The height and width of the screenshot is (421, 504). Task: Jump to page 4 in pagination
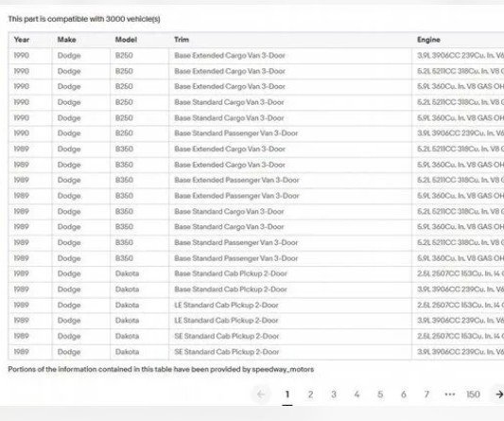[356, 395]
